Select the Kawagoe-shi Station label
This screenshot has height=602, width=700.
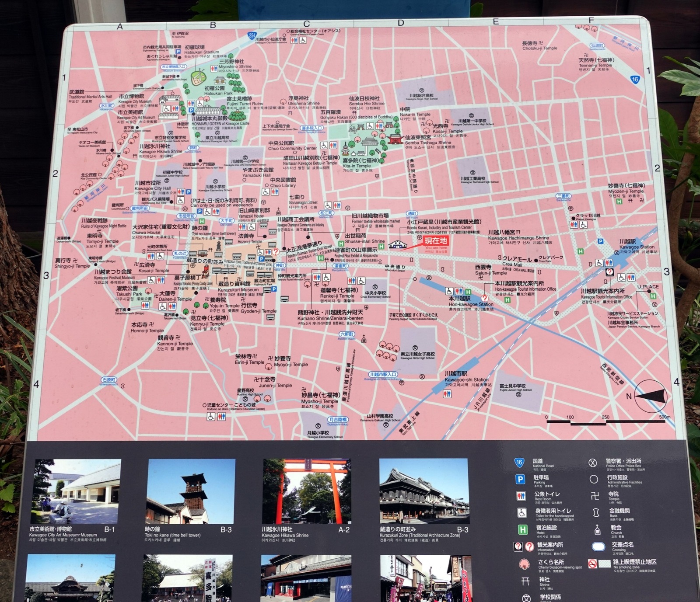(x=466, y=379)
